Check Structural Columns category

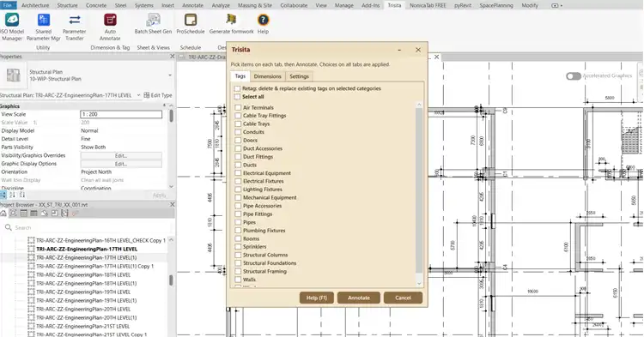point(238,255)
